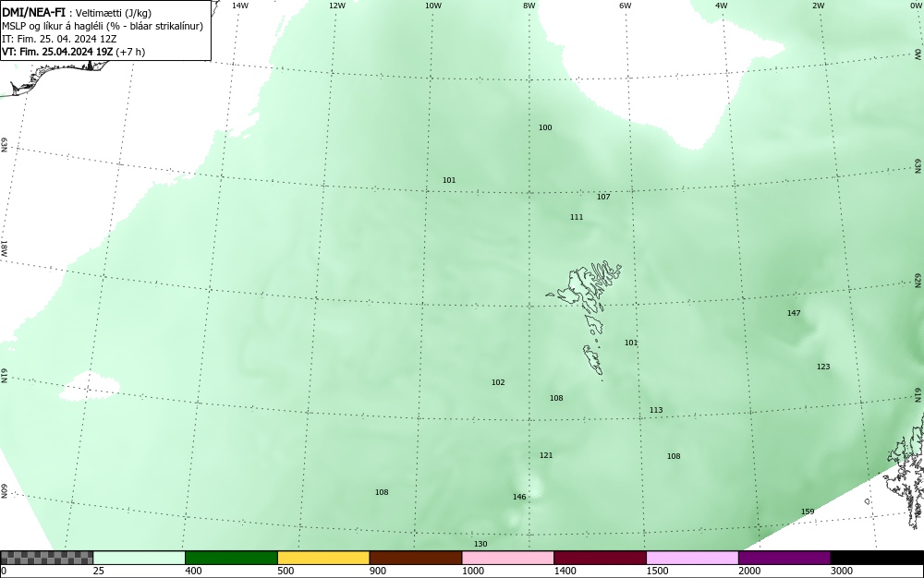The image size is (924, 578).
Task: Click the CAPE value 107
Action: (x=603, y=197)
